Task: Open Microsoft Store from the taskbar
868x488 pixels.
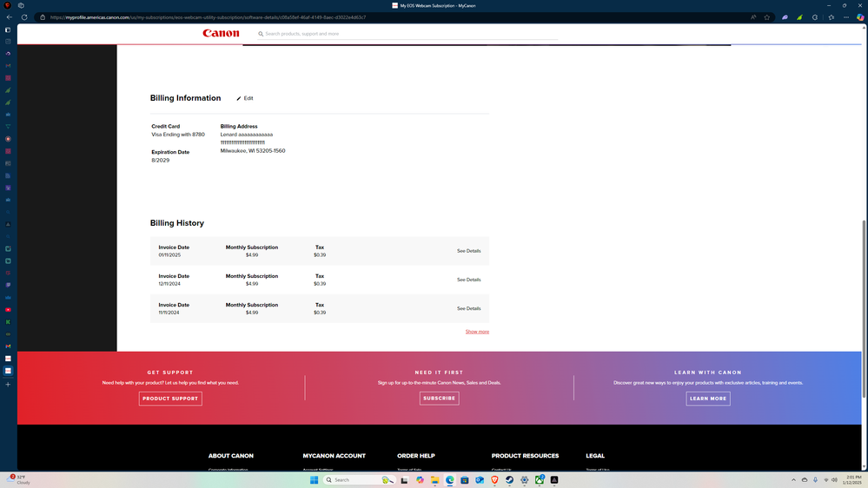Action: click(x=465, y=479)
